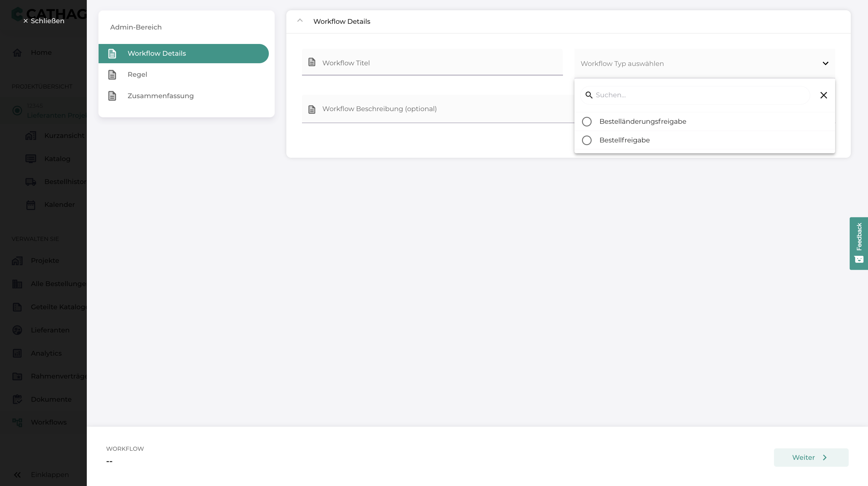Click the Cathago logo
The image size is (868, 486).
pyautogui.click(x=49, y=14)
